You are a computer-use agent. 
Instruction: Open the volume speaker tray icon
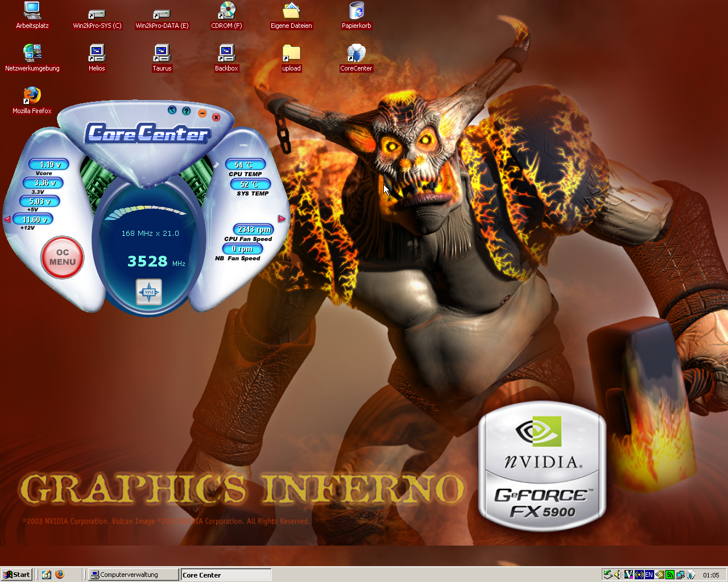(x=618, y=575)
